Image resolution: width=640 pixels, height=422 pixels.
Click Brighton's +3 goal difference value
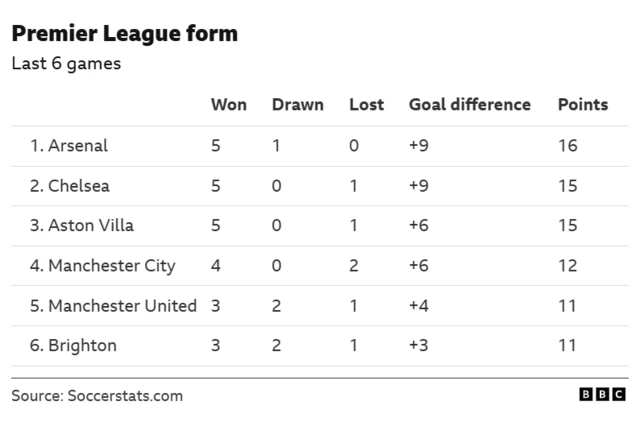(419, 346)
